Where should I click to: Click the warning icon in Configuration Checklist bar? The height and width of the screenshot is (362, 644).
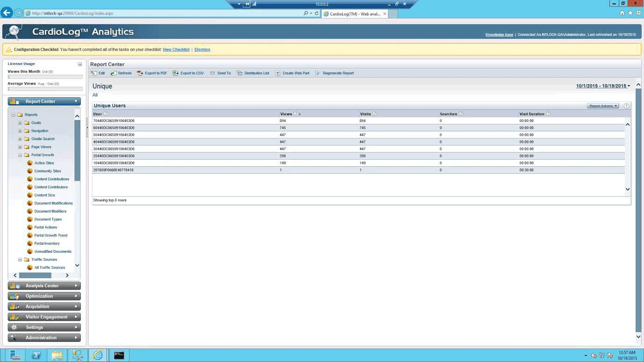pyautogui.click(x=9, y=49)
